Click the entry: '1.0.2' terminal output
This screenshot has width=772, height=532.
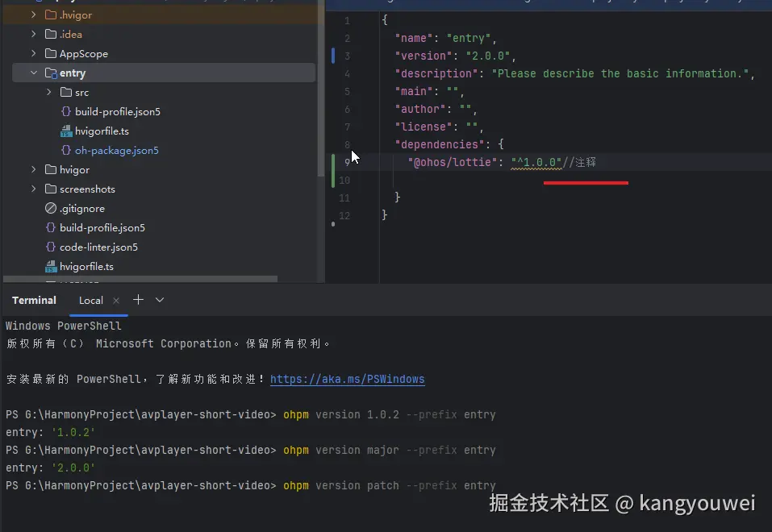pyautogui.click(x=50, y=432)
